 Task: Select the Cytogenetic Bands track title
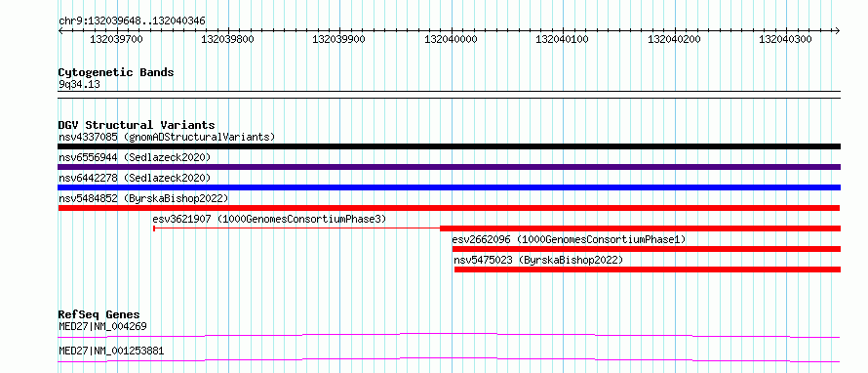116,72
